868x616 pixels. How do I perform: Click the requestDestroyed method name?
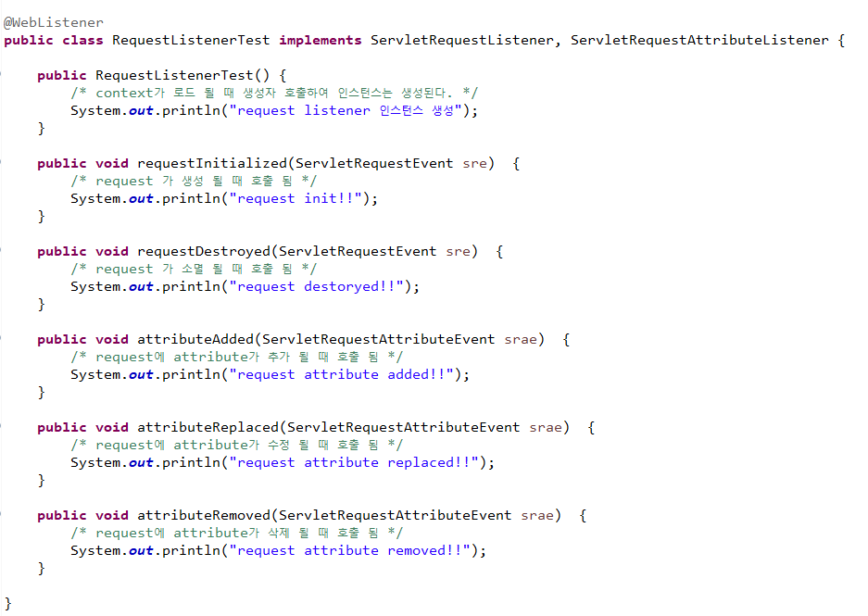click(x=204, y=251)
